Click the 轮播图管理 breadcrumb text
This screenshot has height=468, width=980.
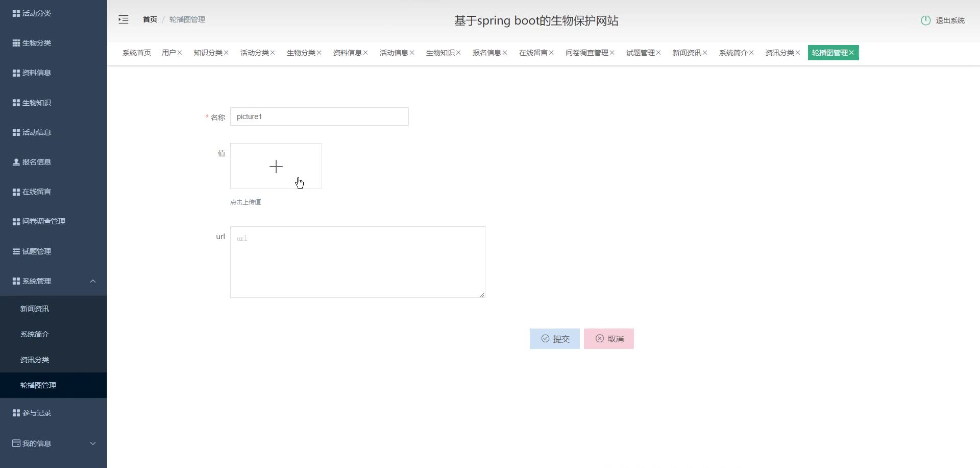187,19
